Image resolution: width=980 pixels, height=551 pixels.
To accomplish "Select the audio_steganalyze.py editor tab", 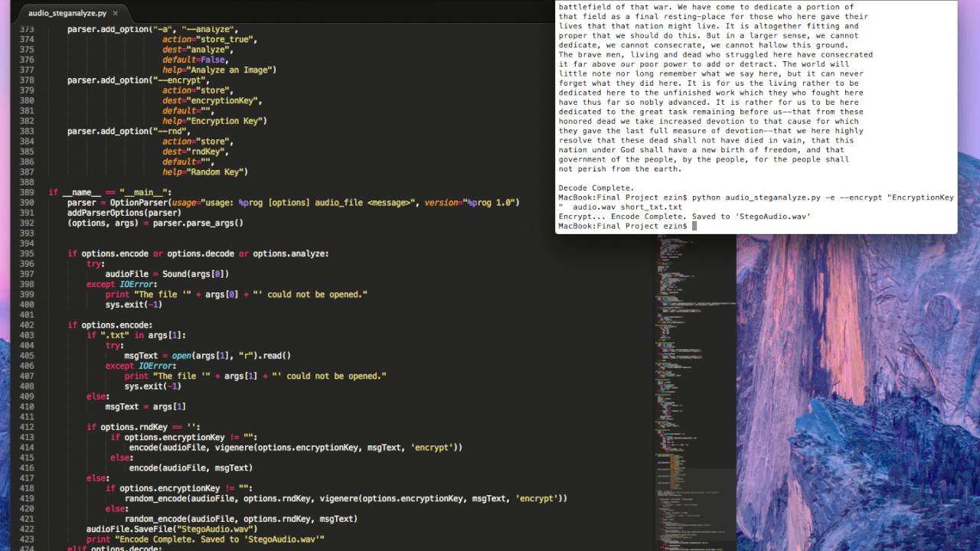I will click(x=67, y=13).
